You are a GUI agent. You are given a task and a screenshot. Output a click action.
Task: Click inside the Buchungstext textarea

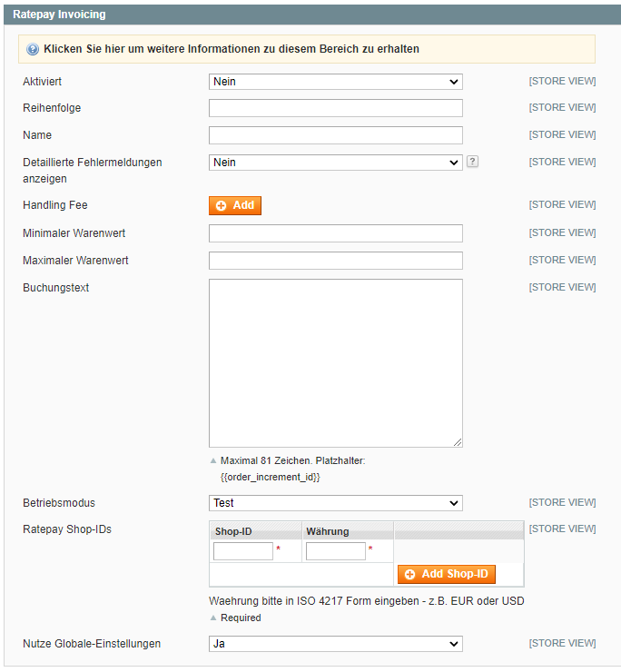click(x=336, y=363)
